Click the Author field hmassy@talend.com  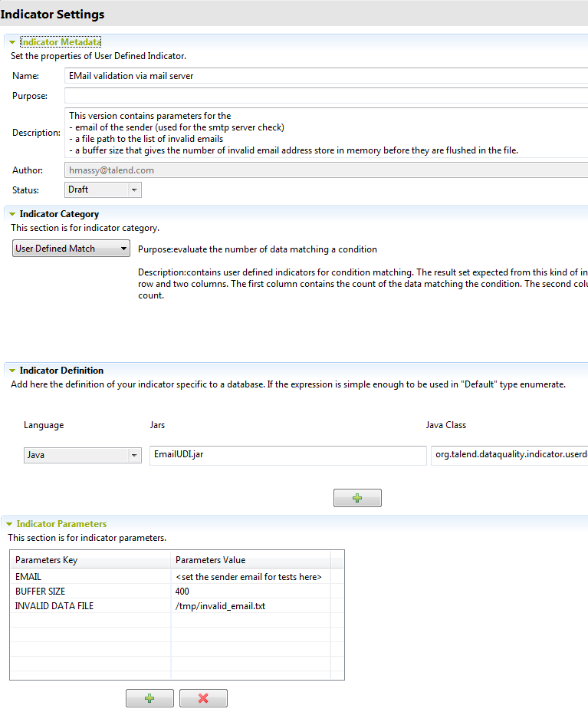click(x=327, y=170)
